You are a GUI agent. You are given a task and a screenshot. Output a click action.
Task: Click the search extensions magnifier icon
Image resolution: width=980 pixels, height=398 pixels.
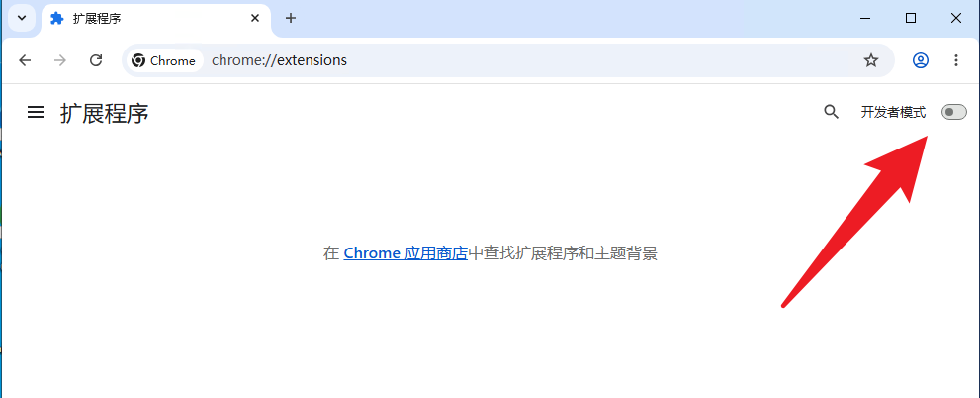click(831, 112)
